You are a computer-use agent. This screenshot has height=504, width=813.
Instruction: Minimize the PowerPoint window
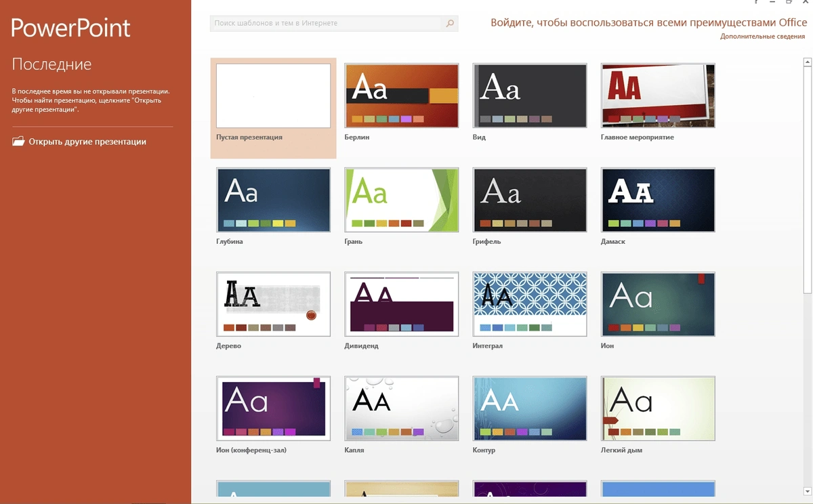click(x=772, y=3)
